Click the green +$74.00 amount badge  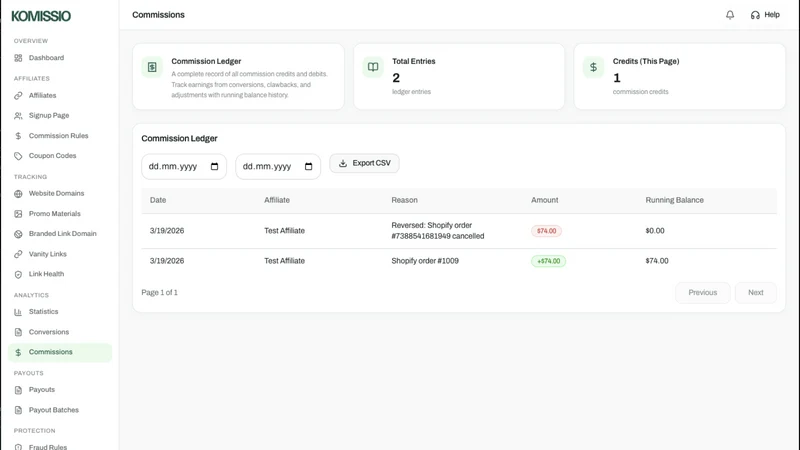click(548, 261)
